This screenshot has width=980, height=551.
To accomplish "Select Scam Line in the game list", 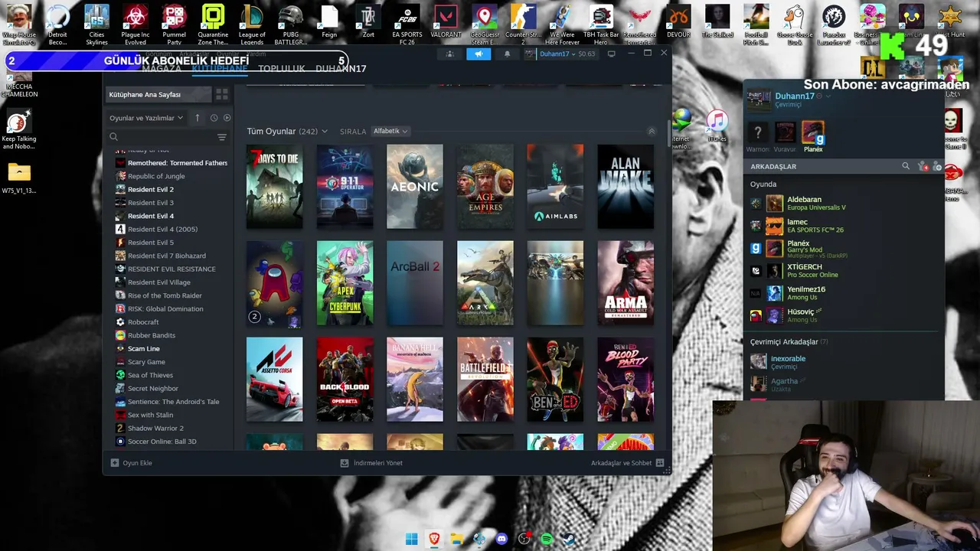I will tap(144, 349).
